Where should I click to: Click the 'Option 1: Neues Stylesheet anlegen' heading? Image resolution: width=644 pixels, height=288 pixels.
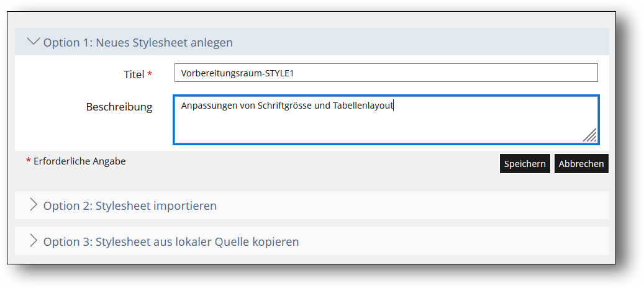[138, 42]
